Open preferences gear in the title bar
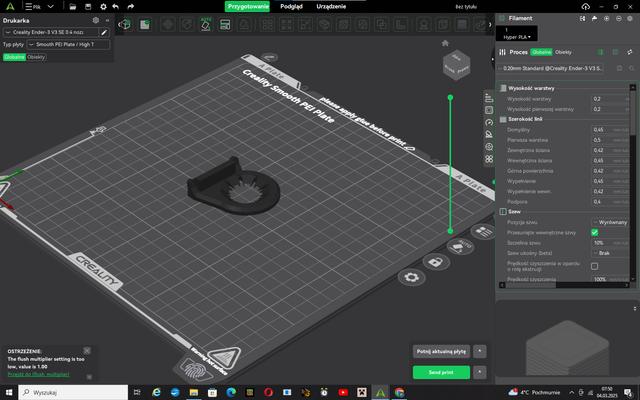Image resolution: width=640 pixels, height=400 pixels. point(103,7)
